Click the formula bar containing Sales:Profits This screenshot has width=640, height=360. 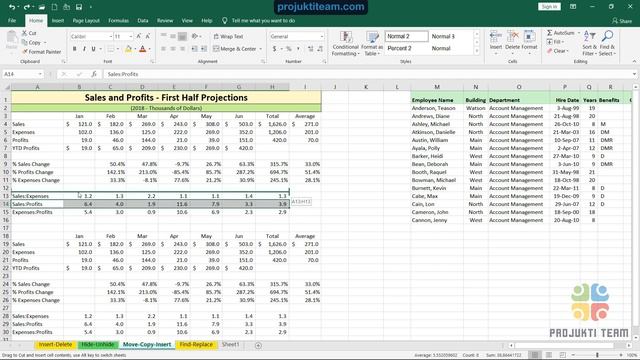point(367,74)
